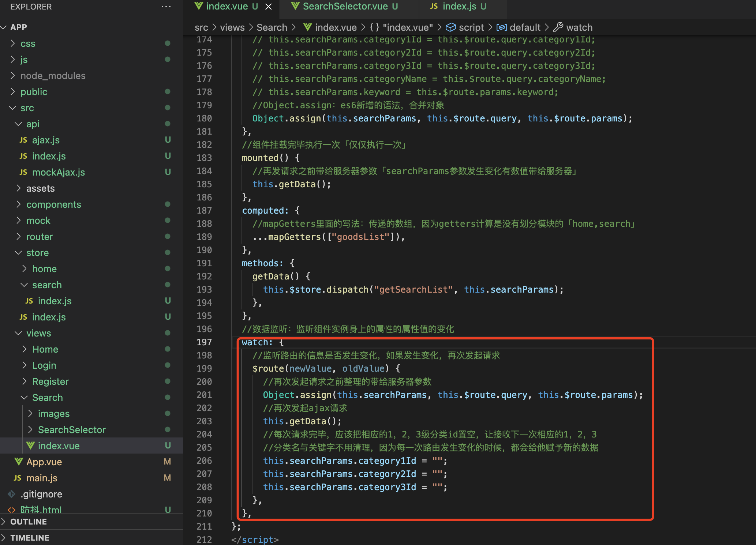This screenshot has height=545, width=756.
Task: Close the index.vue editor tab
Action: pyautogui.click(x=269, y=7)
